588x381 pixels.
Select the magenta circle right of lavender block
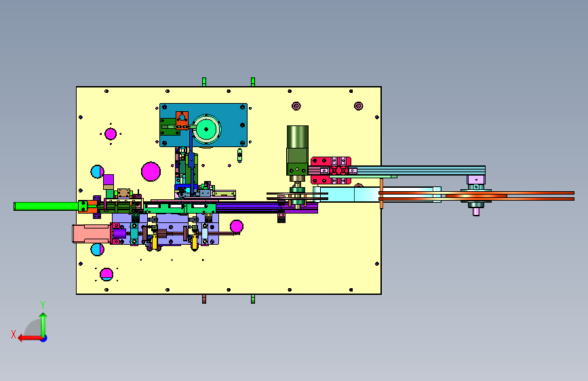click(x=236, y=226)
